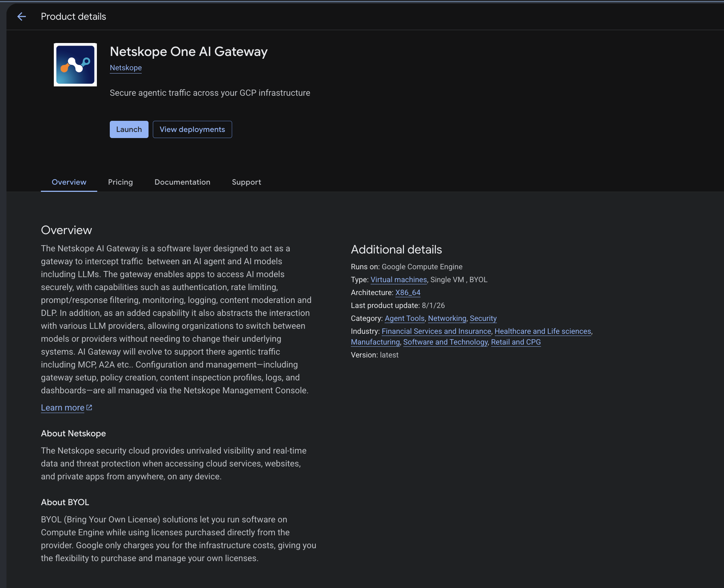Launch the Netskope One AI Gateway
The width and height of the screenshot is (724, 588).
coord(129,129)
